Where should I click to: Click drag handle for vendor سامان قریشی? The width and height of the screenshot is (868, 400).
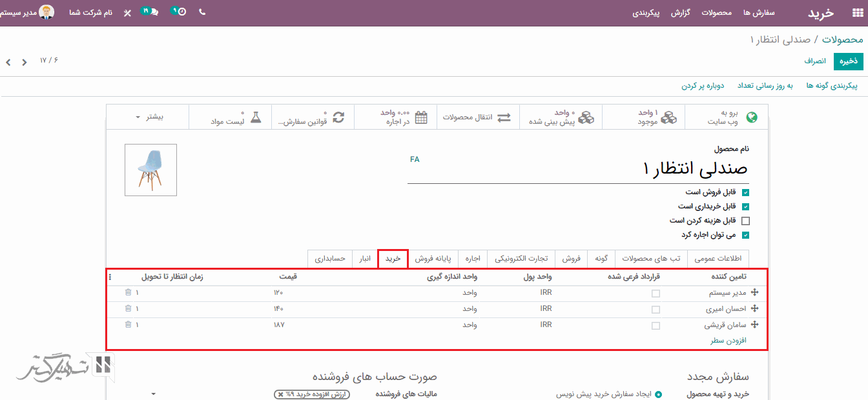pyautogui.click(x=754, y=325)
